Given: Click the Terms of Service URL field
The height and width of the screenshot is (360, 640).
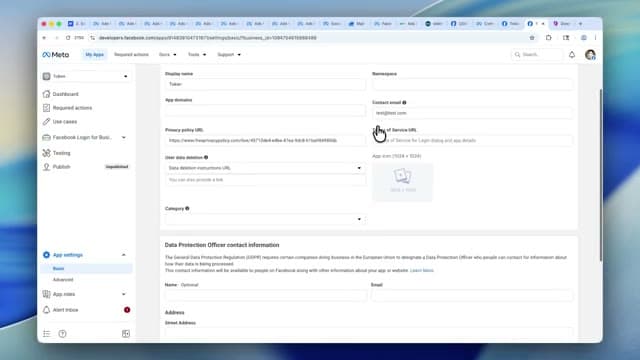Looking at the screenshot, I should point(473,140).
